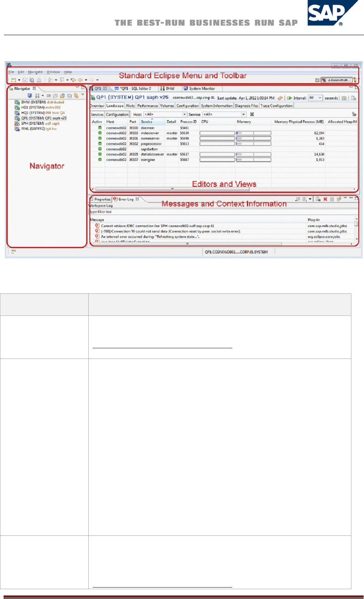Viewport: 364px width, 599px height.
Task: Click the yellow Back arrow in toolbar
Action: tap(80, 80)
